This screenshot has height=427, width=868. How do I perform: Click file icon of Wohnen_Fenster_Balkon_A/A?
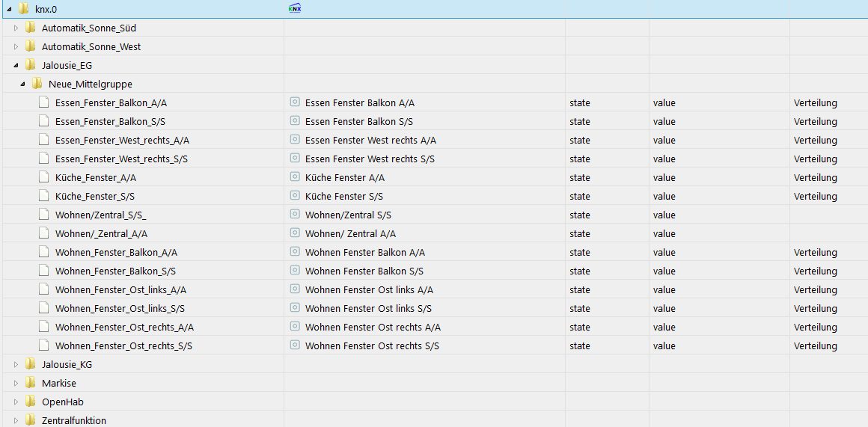pos(43,252)
